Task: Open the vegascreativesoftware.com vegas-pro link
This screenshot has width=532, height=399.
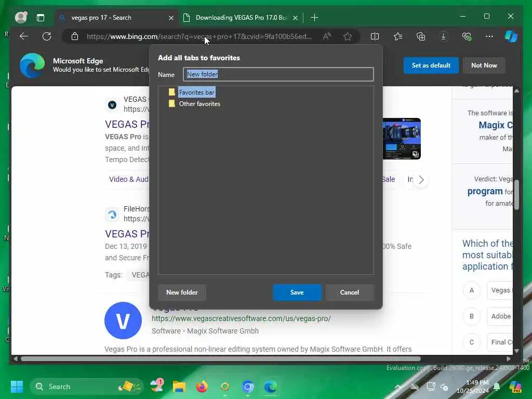Action: 241,318
